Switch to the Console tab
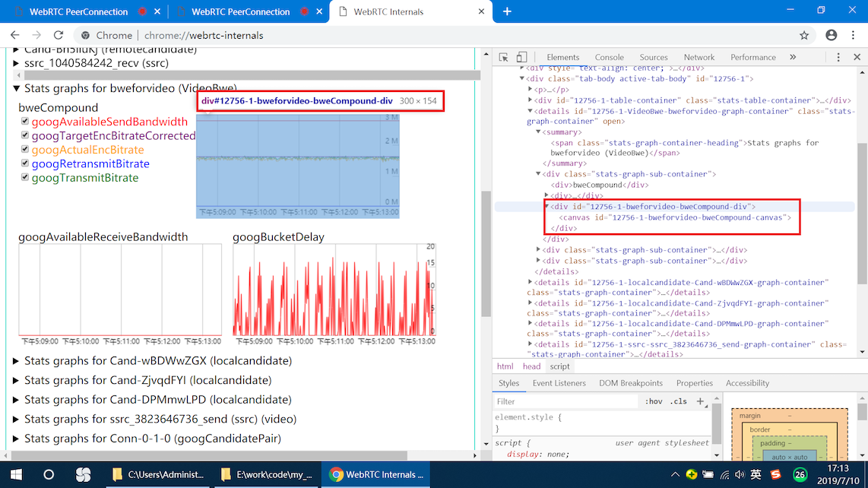Viewport: 868px width, 488px height. tap(609, 57)
